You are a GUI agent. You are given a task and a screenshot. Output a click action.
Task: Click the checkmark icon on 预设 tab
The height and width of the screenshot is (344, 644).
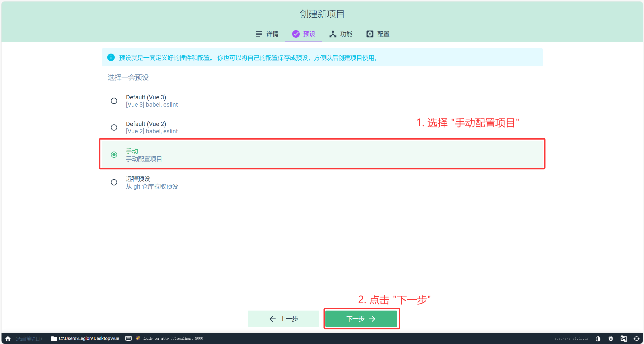(x=296, y=34)
